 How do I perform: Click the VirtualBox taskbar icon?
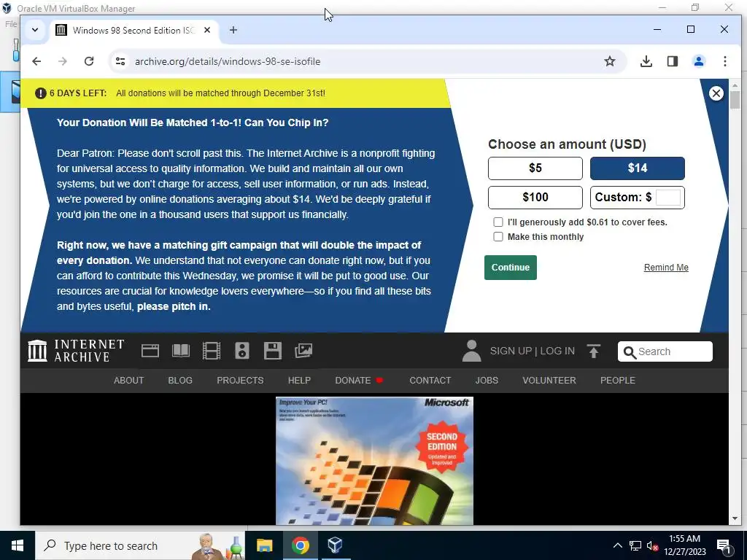[335, 545]
